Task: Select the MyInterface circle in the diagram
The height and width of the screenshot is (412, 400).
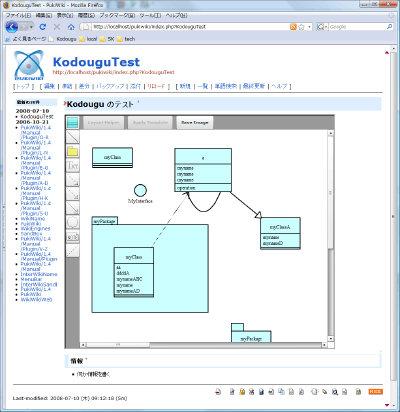Action: point(140,190)
